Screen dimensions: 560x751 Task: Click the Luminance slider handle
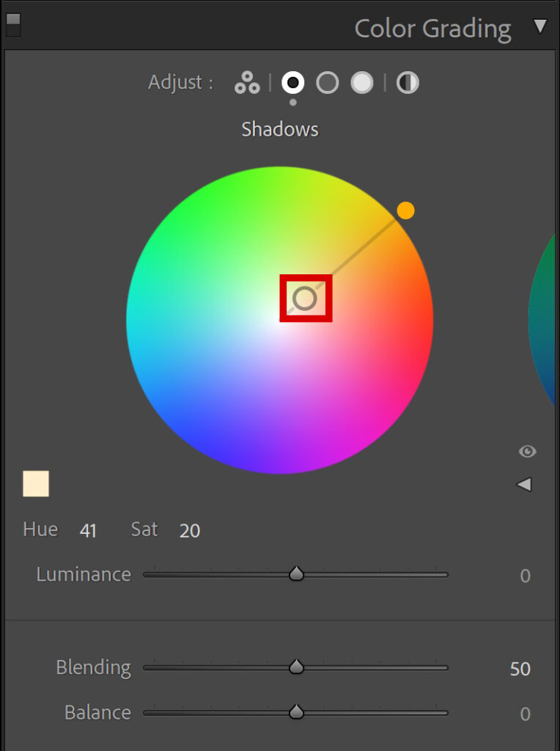pos(297,574)
